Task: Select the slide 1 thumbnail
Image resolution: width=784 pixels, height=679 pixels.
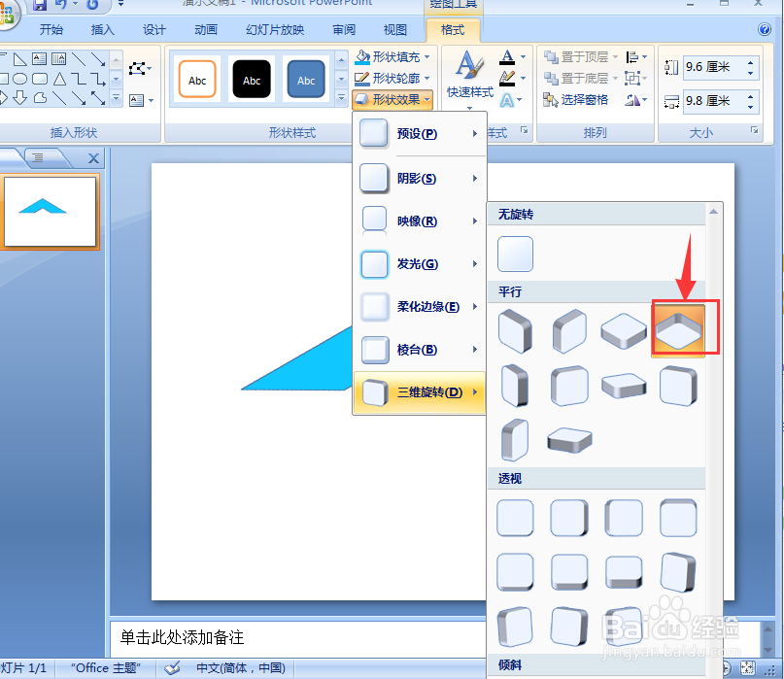Action: tap(50, 212)
